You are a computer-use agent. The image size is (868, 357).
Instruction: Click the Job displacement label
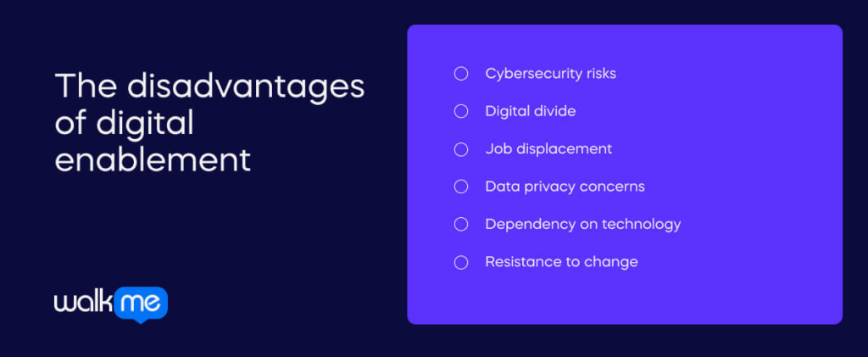548,149
